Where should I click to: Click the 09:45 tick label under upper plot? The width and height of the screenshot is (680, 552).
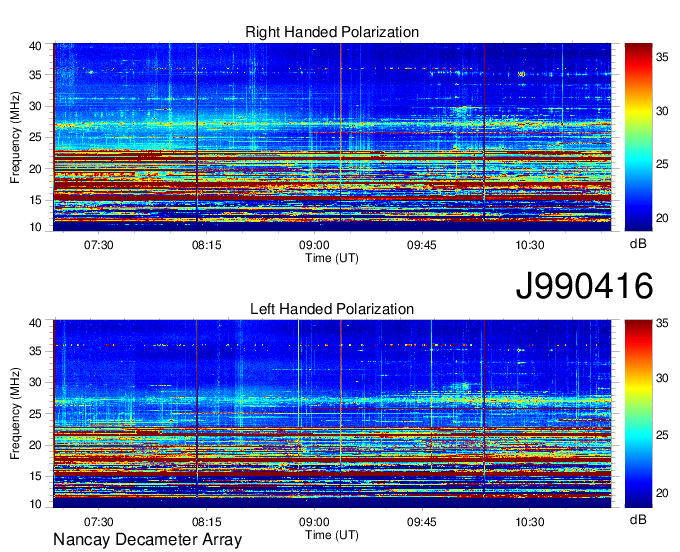pos(422,245)
